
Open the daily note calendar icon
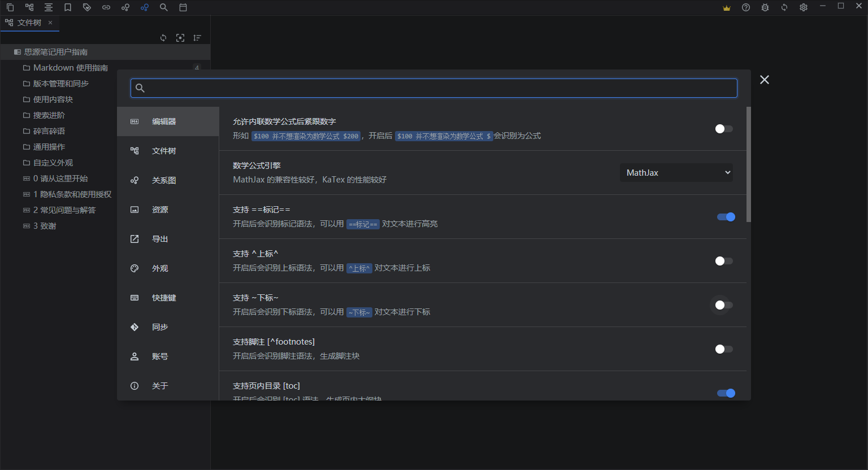point(183,7)
